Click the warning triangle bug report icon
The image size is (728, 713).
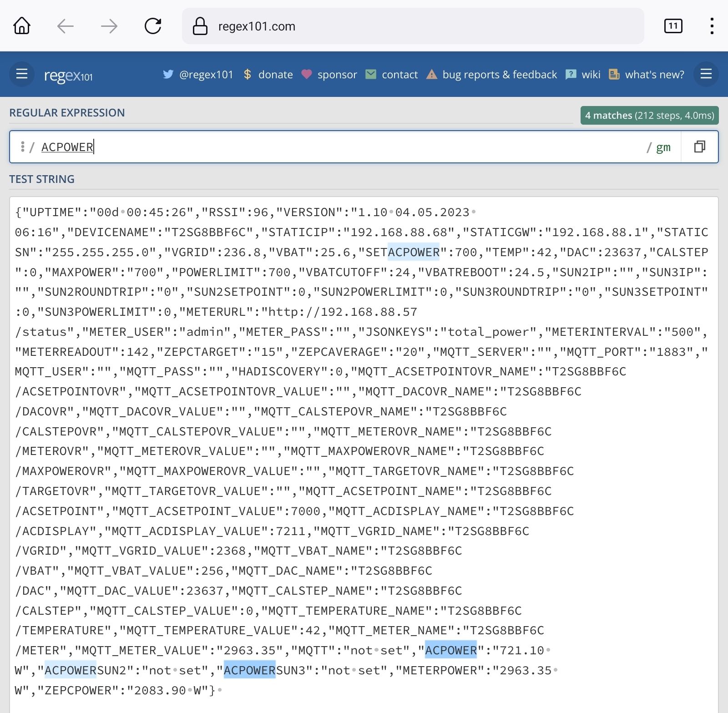click(x=431, y=74)
